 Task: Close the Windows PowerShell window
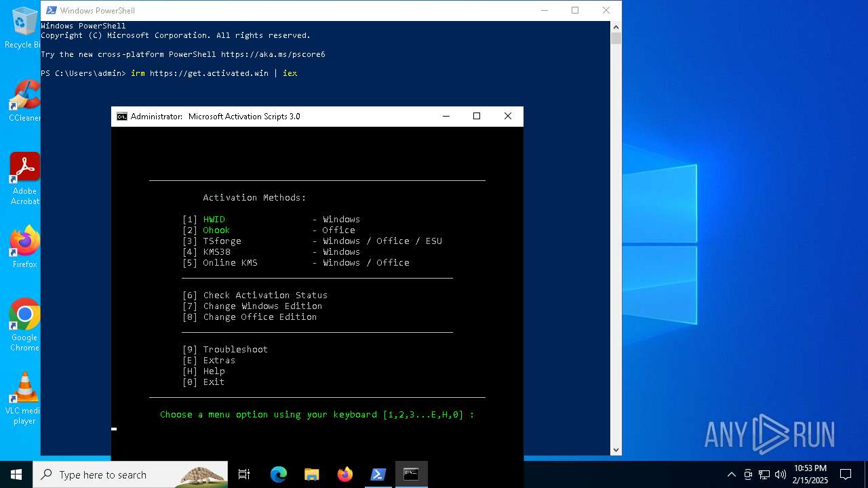click(x=606, y=10)
